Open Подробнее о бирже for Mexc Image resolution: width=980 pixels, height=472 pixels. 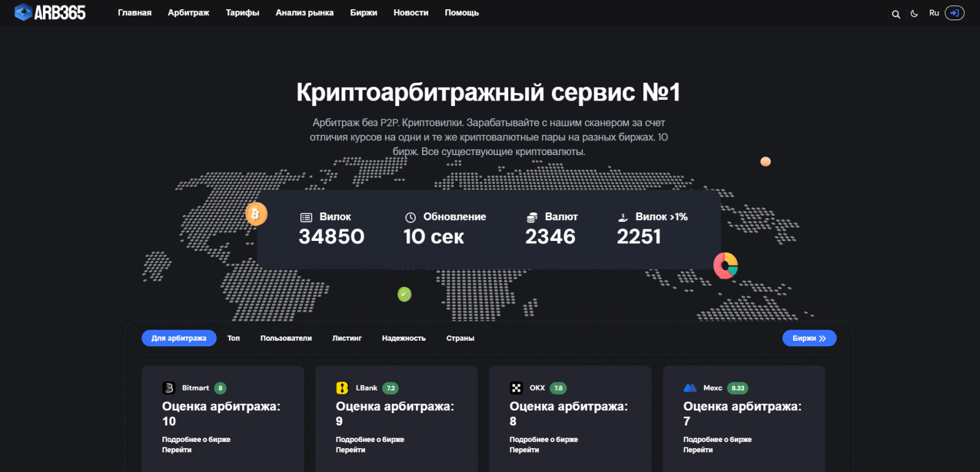717,440
